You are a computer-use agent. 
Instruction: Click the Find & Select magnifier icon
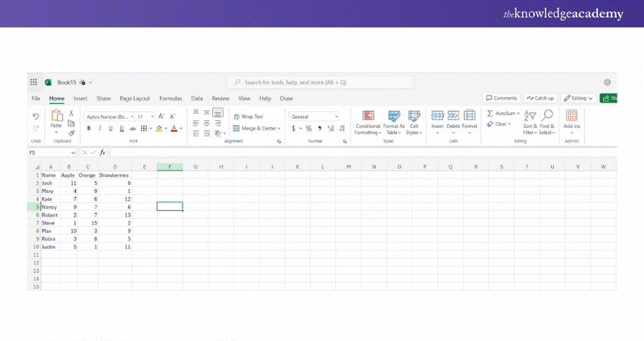pyautogui.click(x=548, y=115)
